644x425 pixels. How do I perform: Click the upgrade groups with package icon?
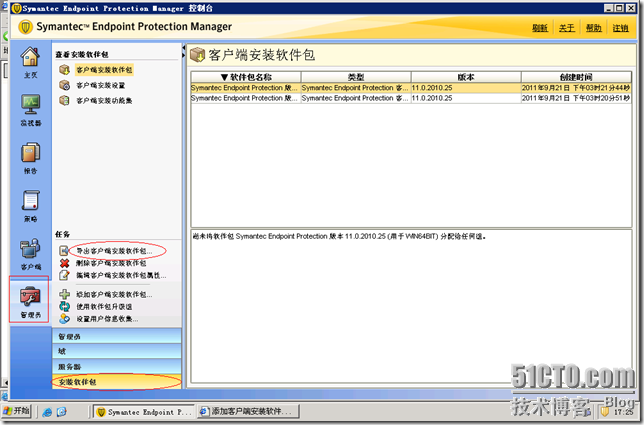click(x=64, y=306)
